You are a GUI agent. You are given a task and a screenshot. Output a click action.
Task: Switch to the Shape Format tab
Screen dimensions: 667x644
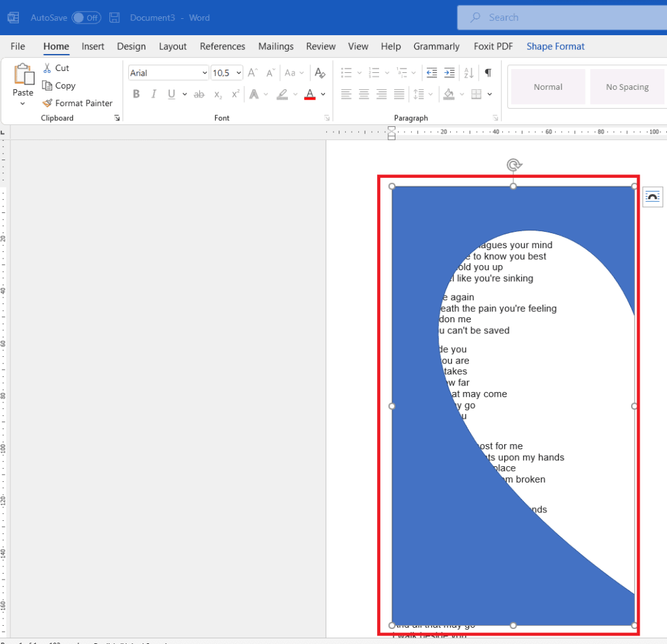tap(555, 46)
